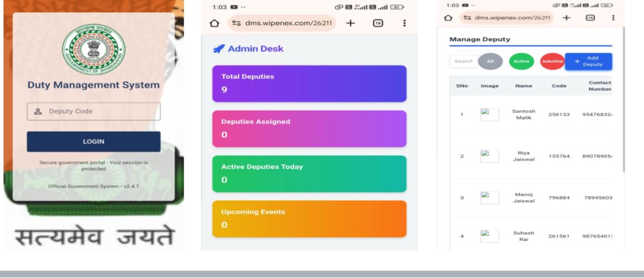
Task: Click the Deputy Code input field
Action: (93, 111)
